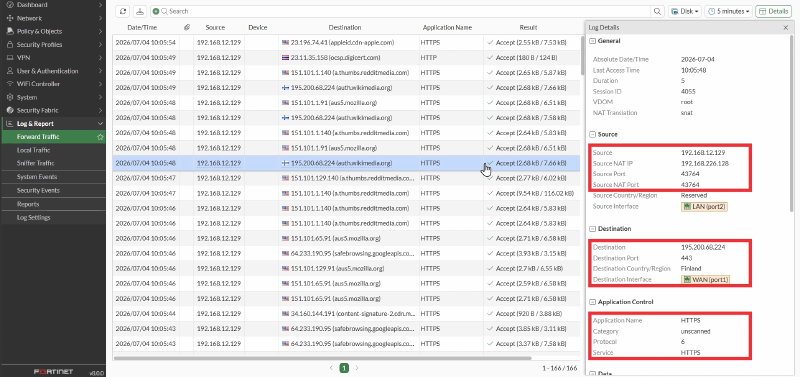Click the log table vertical scrollbar
The width and height of the screenshot is (800, 377).
[x=582, y=56]
